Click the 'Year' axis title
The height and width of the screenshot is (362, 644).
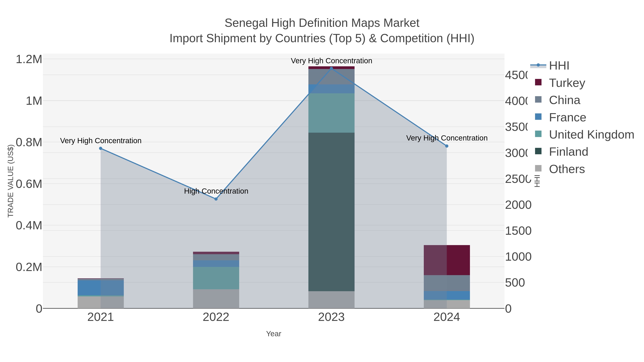point(274,334)
